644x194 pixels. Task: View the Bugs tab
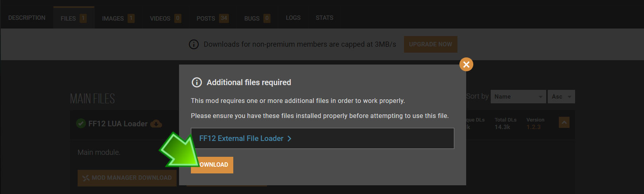tap(257, 18)
